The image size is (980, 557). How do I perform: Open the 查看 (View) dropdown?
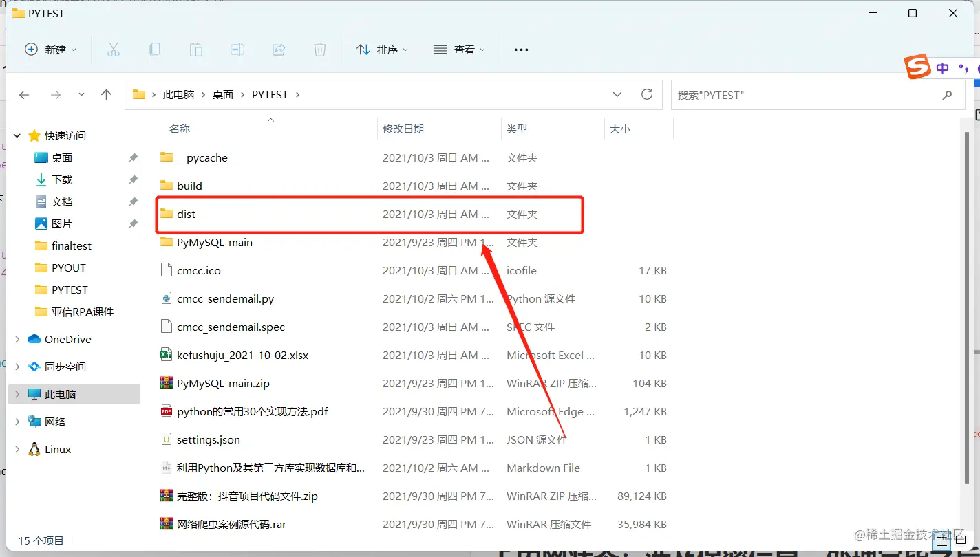(459, 50)
